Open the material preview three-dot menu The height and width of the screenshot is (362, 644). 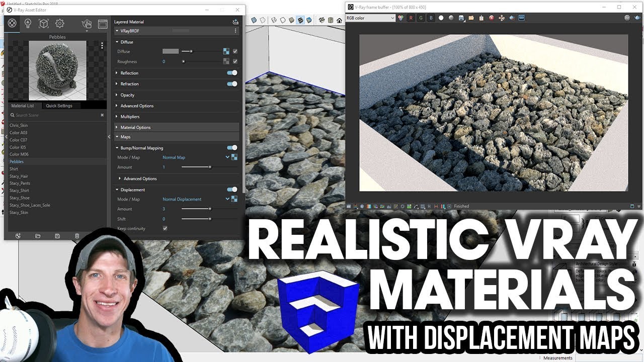coord(102,45)
